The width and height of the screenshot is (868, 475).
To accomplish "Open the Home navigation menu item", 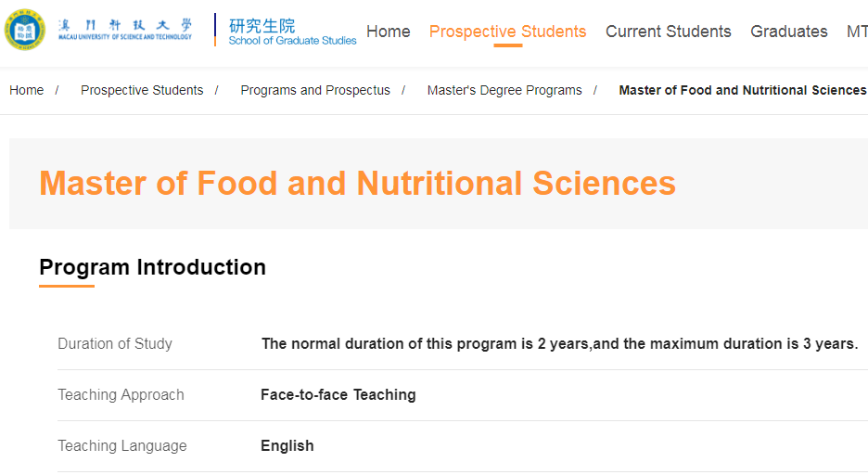I will (x=388, y=32).
